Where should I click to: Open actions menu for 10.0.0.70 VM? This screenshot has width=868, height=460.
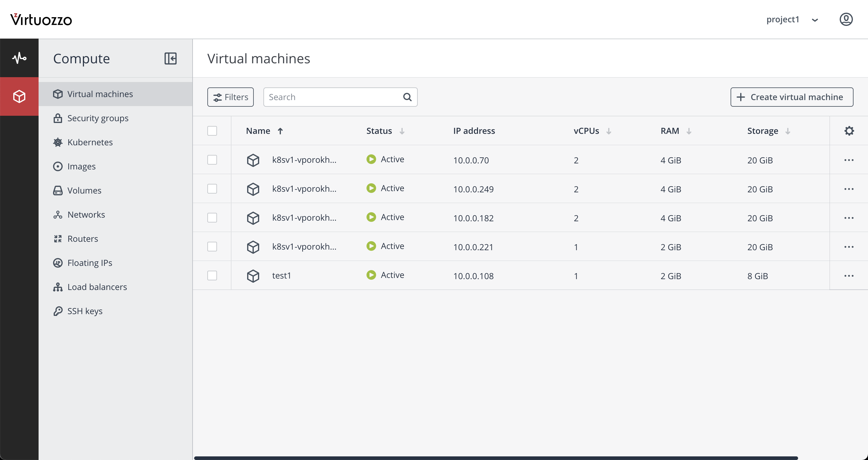[x=849, y=160]
